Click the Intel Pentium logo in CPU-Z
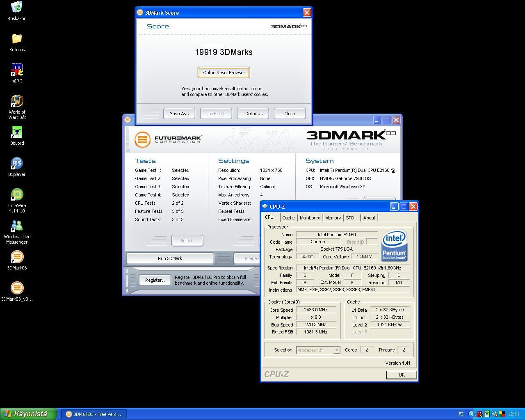525x420 pixels. tap(394, 245)
